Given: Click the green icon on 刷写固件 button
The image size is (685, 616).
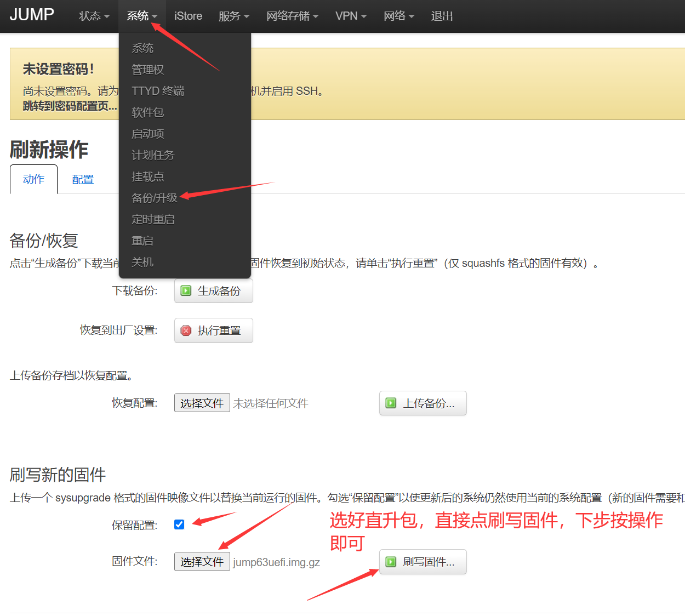Looking at the screenshot, I should click(x=391, y=562).
